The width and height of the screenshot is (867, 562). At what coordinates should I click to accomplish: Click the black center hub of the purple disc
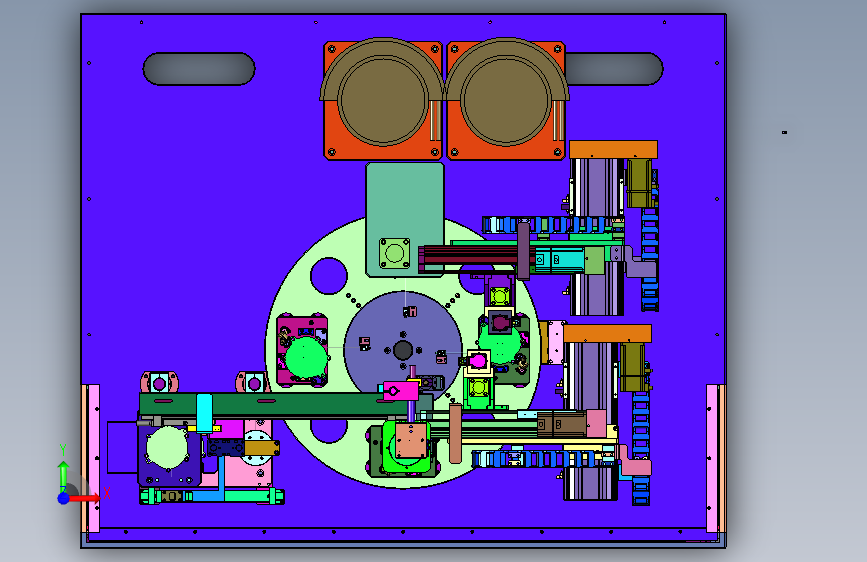point(403,350)
